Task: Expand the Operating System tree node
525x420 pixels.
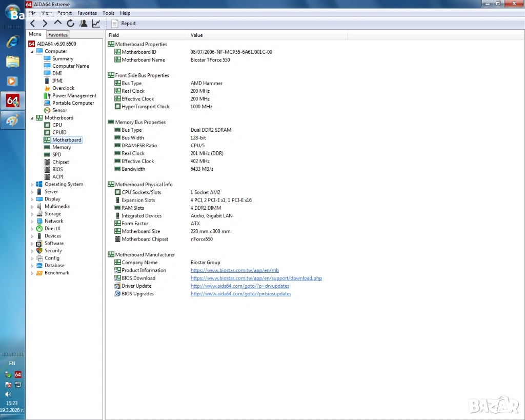Action: [x=32, y=185]
